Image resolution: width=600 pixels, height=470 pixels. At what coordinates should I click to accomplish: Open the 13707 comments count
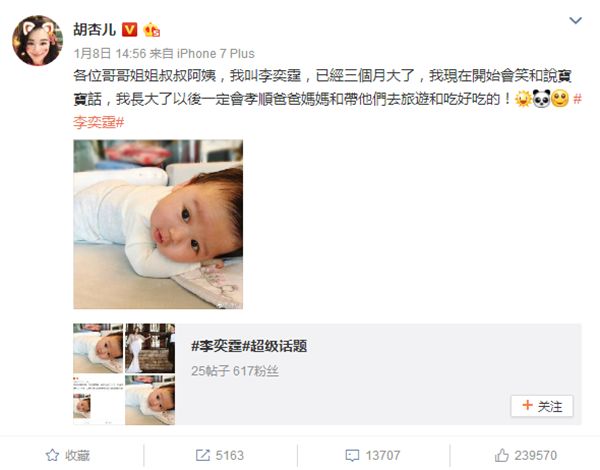(x=383, y=455)
